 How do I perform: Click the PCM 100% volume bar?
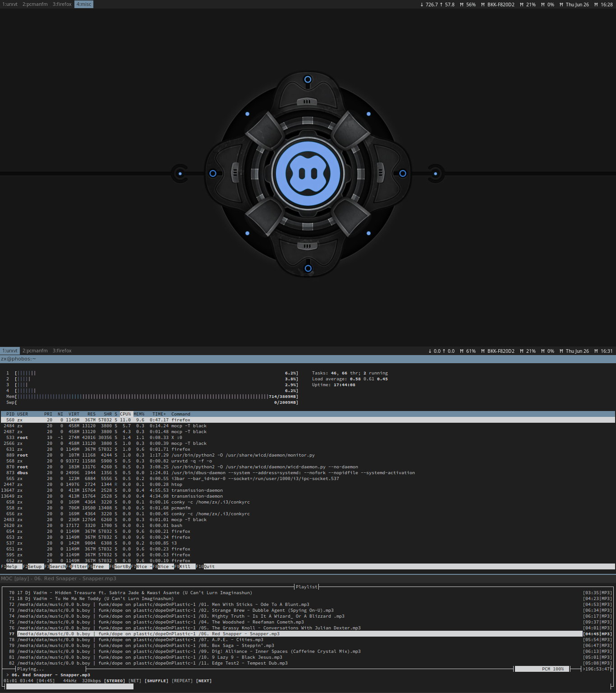(542, 669)
